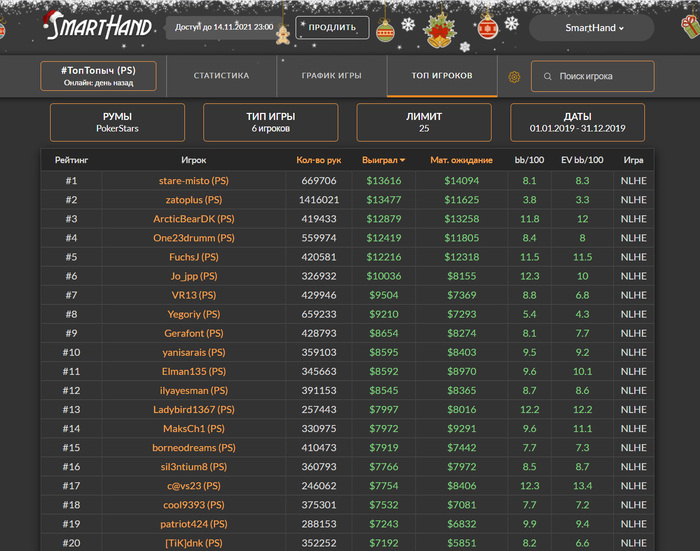Open the Тип игры filter
This screenshot has width=700, height=551.
coord(270,122)
